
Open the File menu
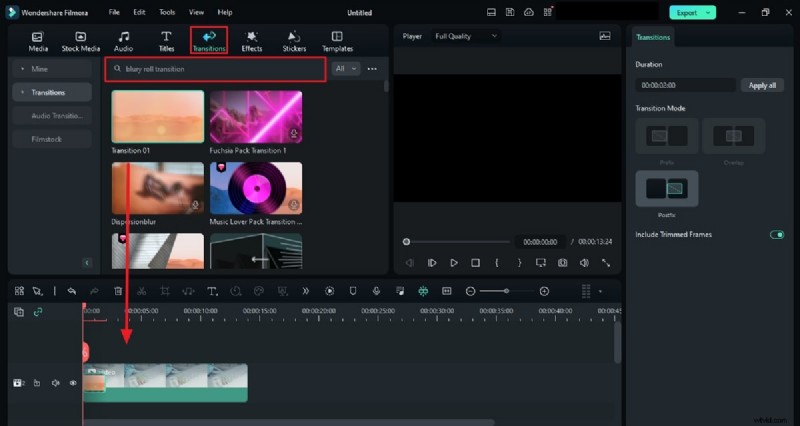point(114,12)
